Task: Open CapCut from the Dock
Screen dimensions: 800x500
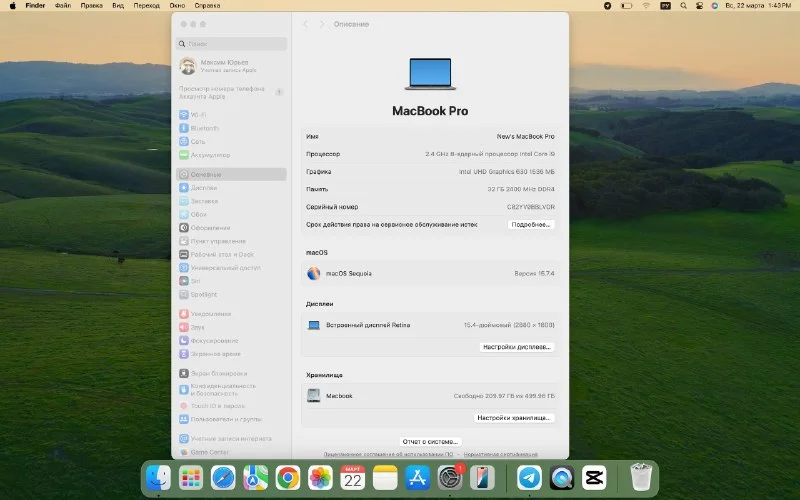Action: coord(594,478)
